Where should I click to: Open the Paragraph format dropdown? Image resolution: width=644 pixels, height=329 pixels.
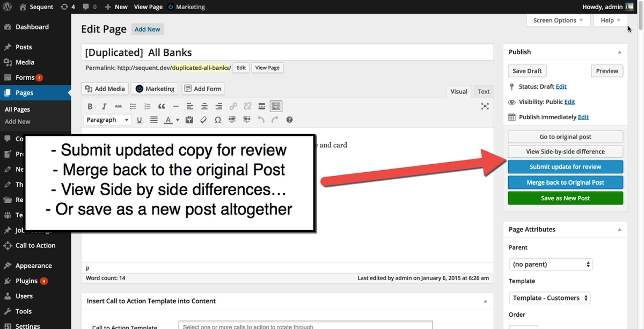point(107,120)
